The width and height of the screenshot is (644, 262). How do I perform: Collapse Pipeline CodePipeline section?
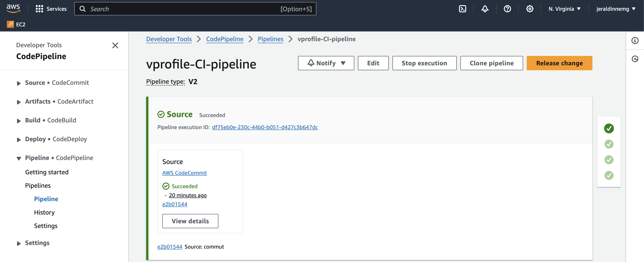tap(19, 158)
